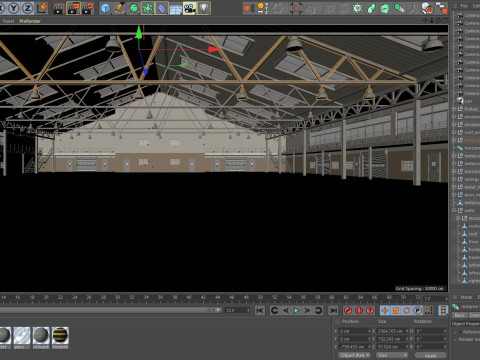Viewport: 480px width, 360px height.
Task: Toggle Position keyframing orange cross
Action: tap(385, 310)
